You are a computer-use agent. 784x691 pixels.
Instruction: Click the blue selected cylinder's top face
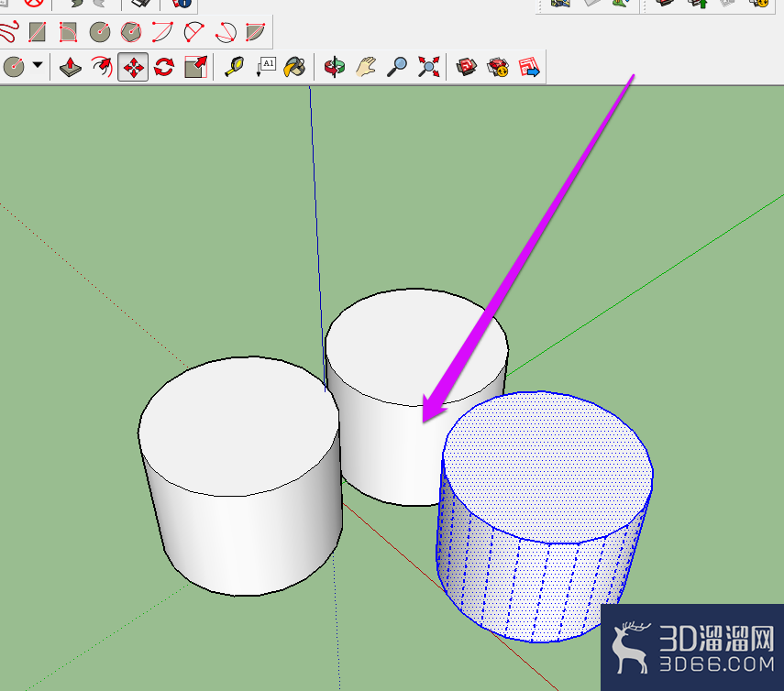tap(547, 467)
